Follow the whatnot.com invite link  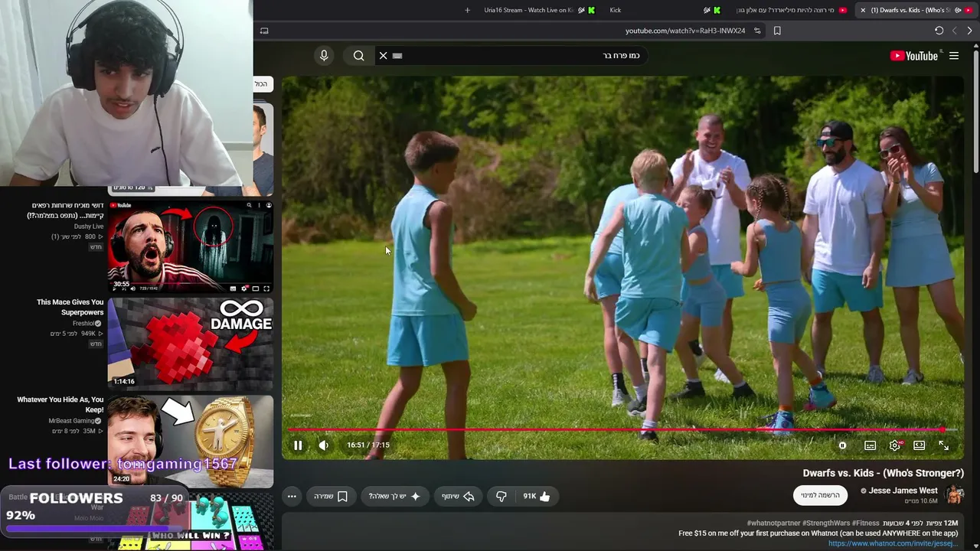(x=893, y=543)
